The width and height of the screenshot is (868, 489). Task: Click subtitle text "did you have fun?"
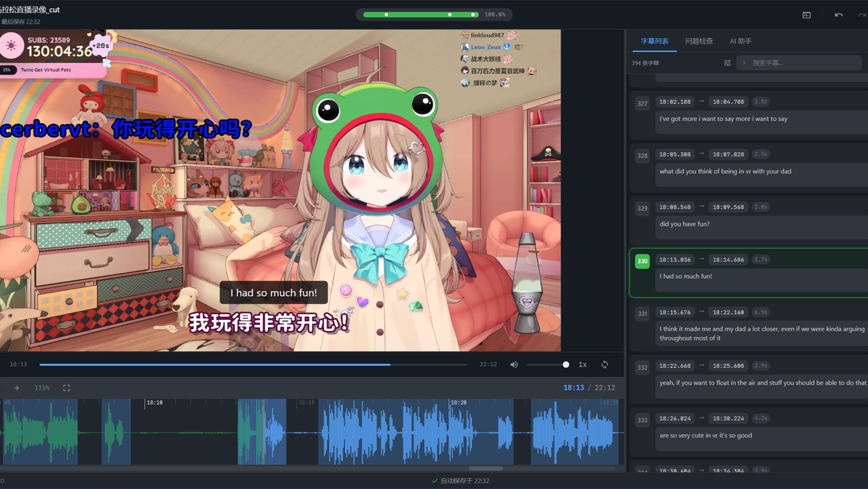coord(685,224)
